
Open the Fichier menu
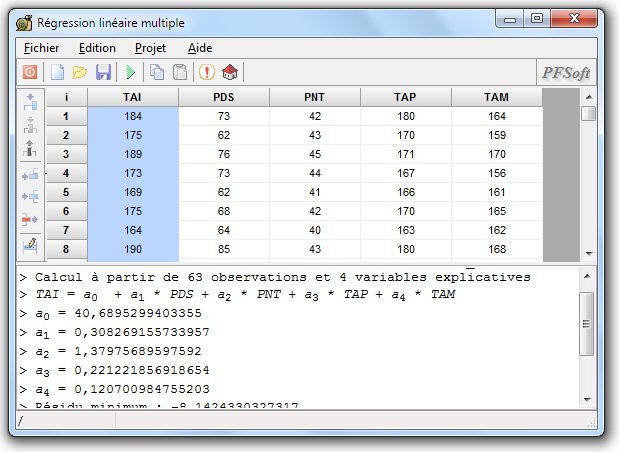click(41, 47)
